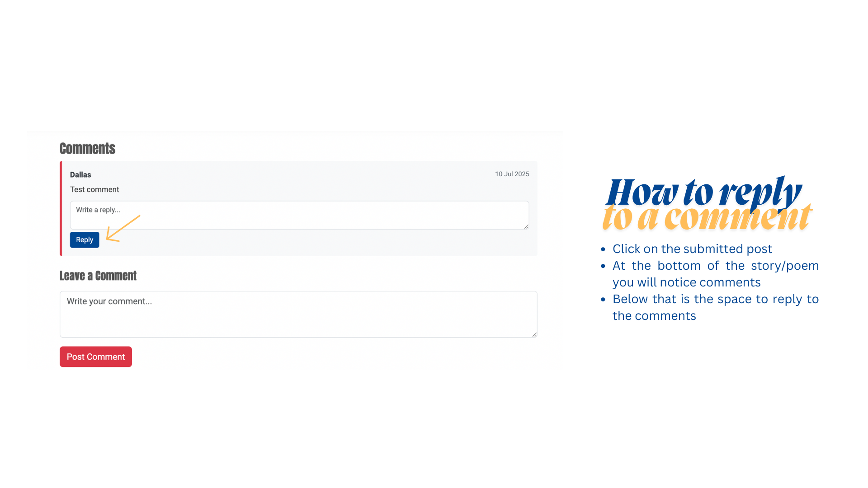Click the red left border of Dallas's comment
The image size is (868, 488).
point(61,208)
